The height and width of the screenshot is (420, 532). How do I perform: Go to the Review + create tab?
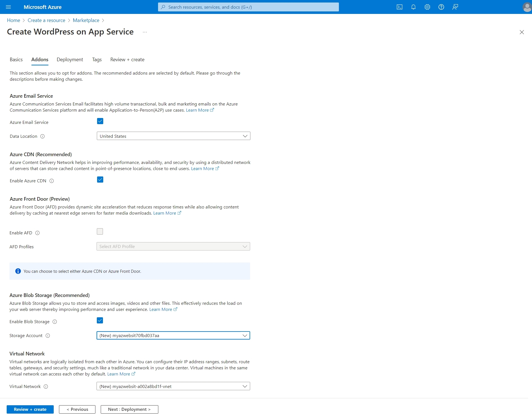click(127, 60)
